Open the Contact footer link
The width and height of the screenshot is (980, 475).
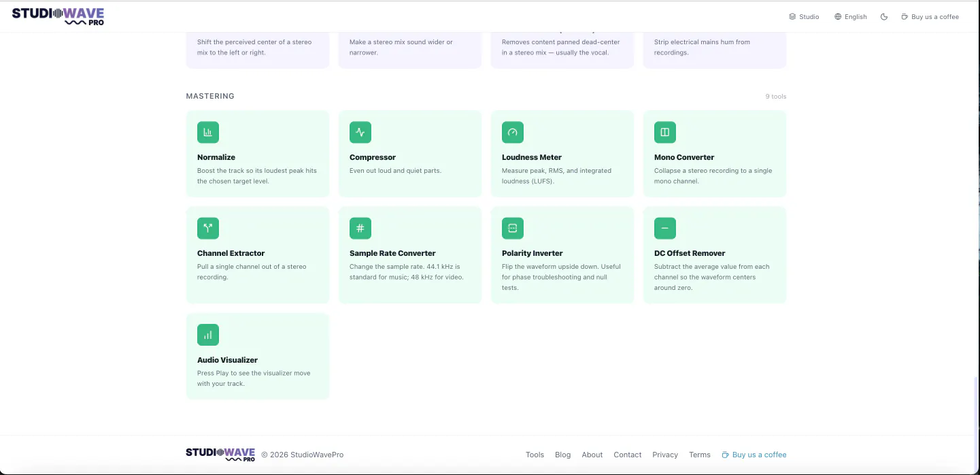click(628, 455)
